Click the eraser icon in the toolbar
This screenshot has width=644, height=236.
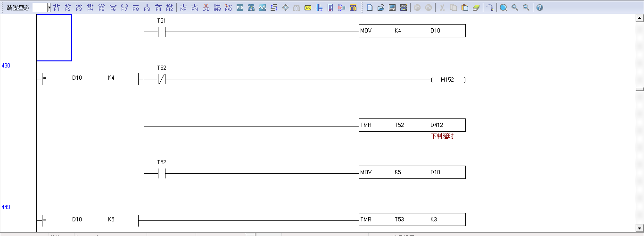pos(476,8)
